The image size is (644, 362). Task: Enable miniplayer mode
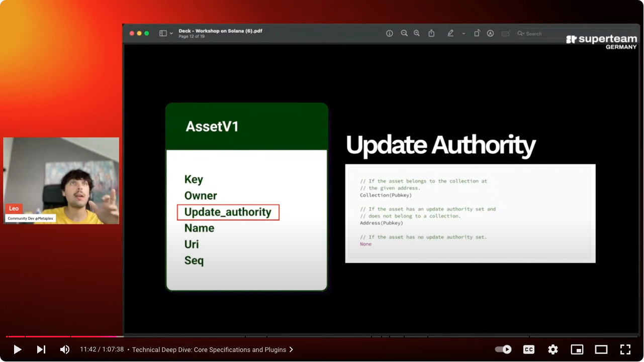[x=577, y=349]
